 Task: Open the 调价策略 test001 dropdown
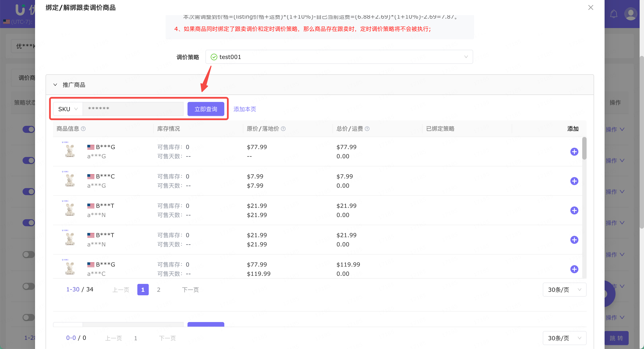339,57
